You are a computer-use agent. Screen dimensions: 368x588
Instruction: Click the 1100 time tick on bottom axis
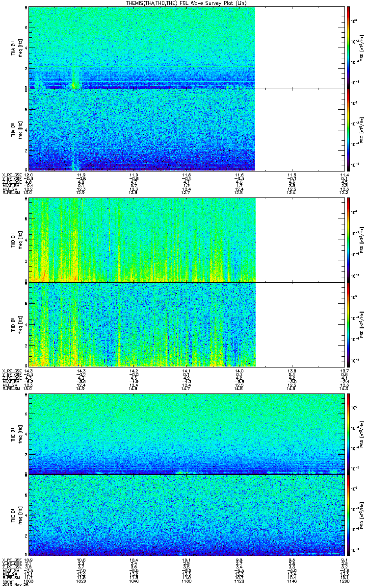point(186,581)
